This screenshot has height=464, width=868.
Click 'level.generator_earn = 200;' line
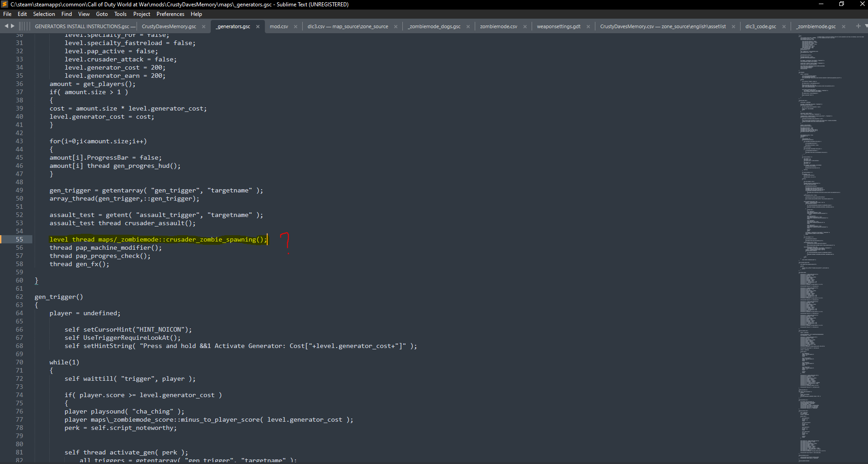click(x=115, y=76)
